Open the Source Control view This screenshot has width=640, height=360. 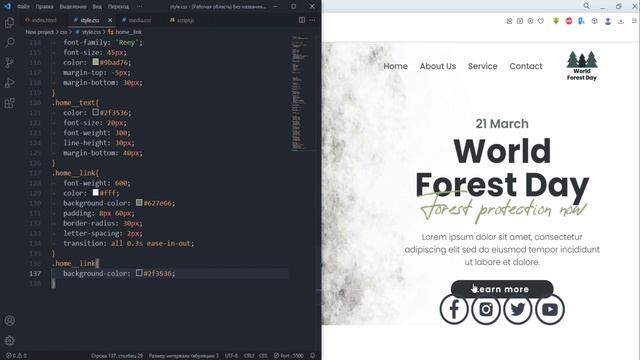(9, 62)
